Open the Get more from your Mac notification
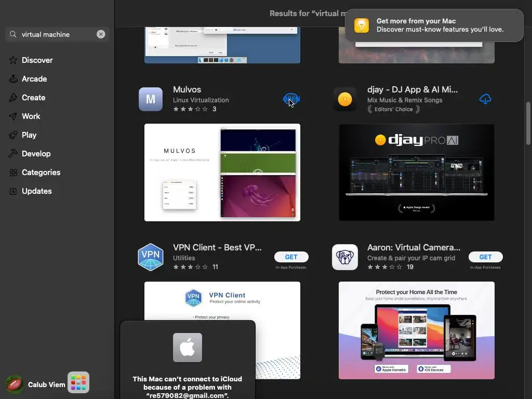Viewport: 532px width, 399px height. 434,25
